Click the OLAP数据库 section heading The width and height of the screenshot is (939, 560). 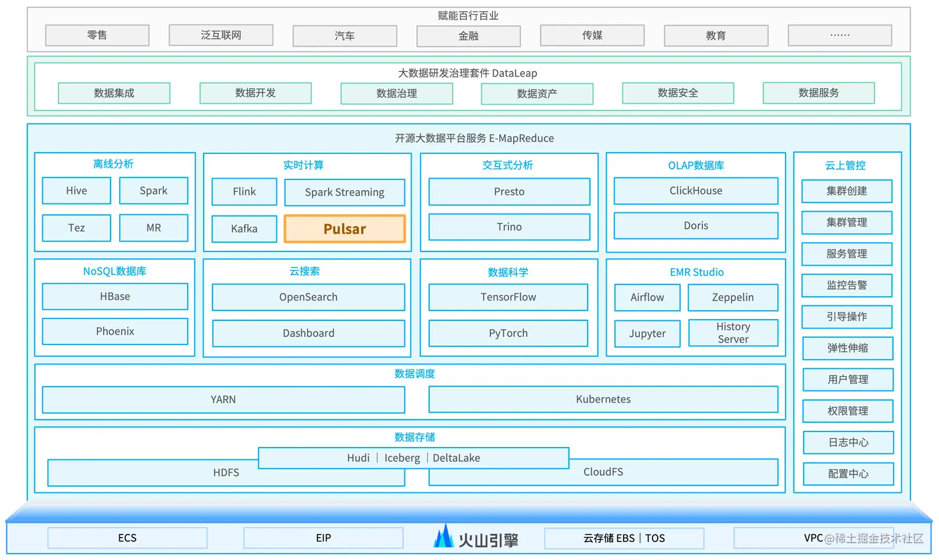coord(696,165)
